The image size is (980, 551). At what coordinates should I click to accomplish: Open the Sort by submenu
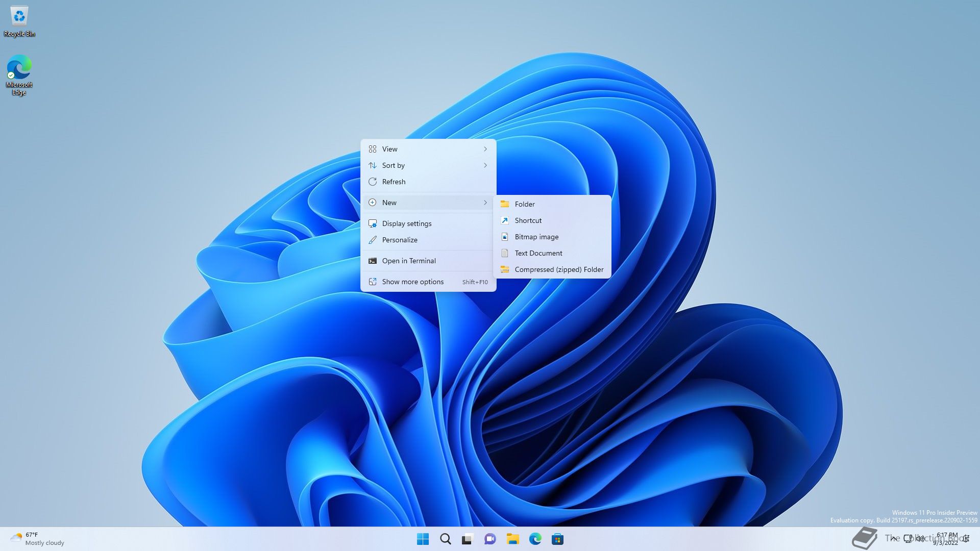[x=428, y=165]
